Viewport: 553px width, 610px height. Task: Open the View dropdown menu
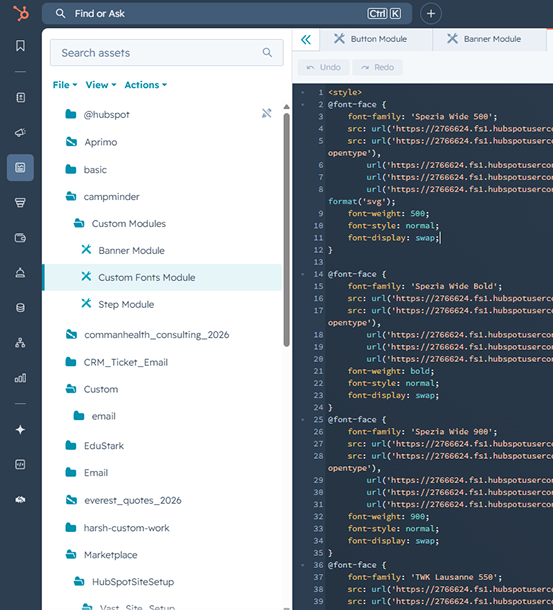101,85
